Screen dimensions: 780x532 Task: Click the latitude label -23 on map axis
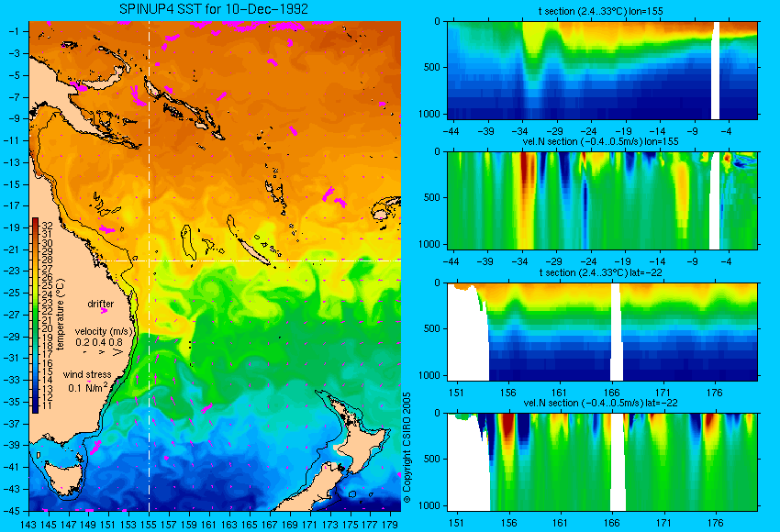pos(12,271)
